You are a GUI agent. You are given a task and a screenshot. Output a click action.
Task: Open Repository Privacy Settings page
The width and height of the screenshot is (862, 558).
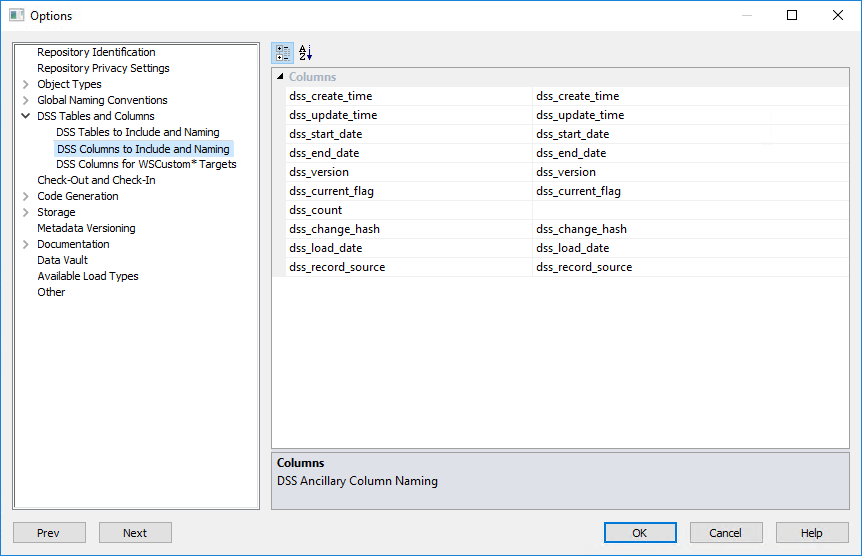pos(103,68)
